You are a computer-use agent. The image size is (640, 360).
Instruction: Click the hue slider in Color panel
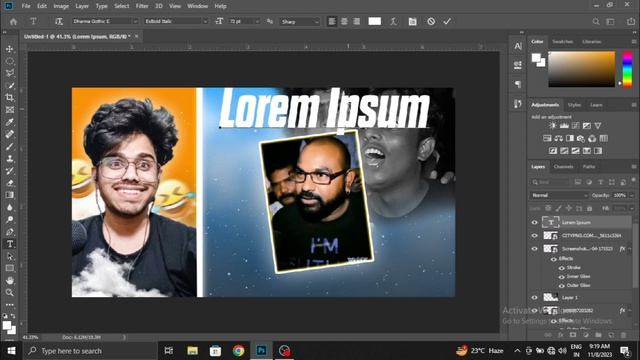(x=627, y=69)
